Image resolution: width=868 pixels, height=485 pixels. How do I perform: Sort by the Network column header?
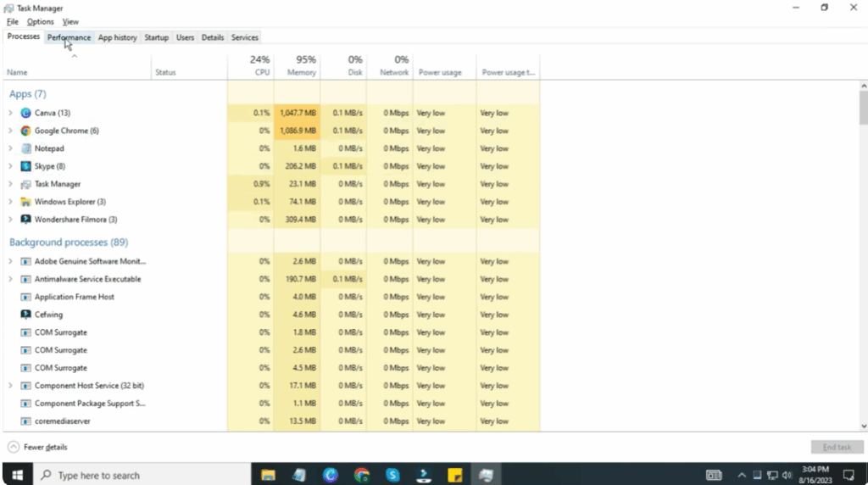tap(390, 65)
